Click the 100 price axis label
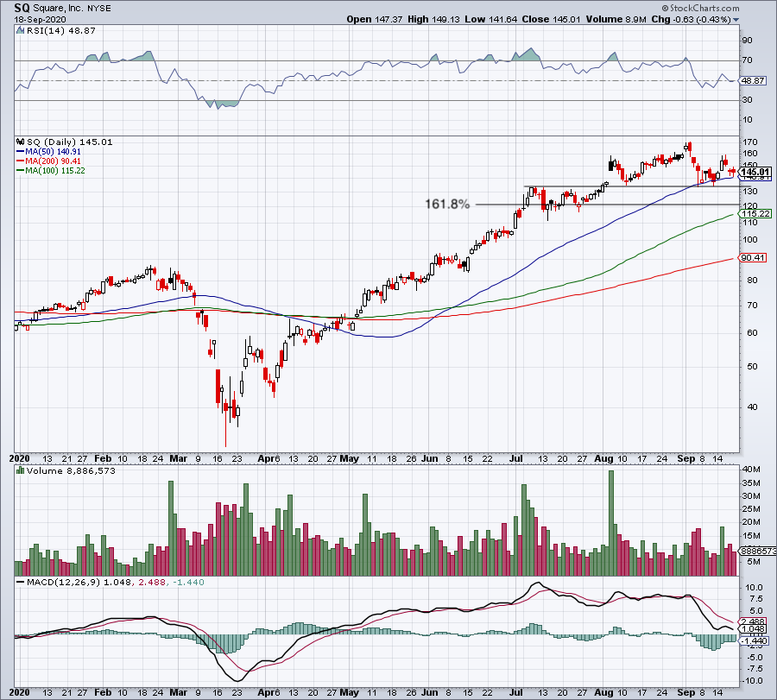777x700 pixels. [x=750, y=240]
